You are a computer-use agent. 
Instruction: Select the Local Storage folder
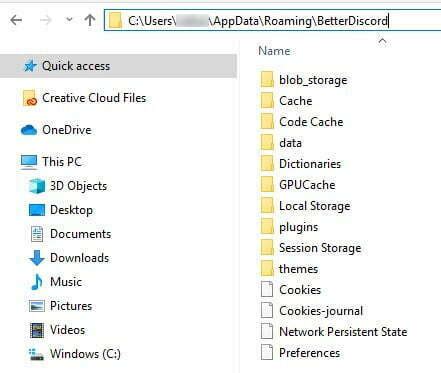[x=315, y=206]
